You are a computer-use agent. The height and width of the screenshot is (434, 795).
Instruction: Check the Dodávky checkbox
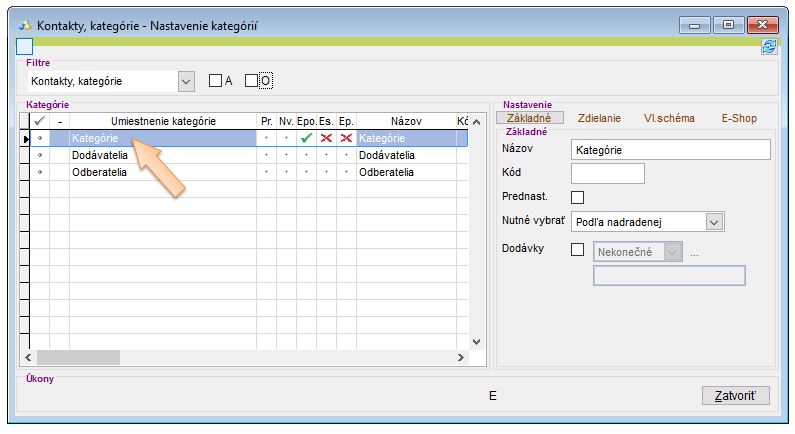pos(577,250)
